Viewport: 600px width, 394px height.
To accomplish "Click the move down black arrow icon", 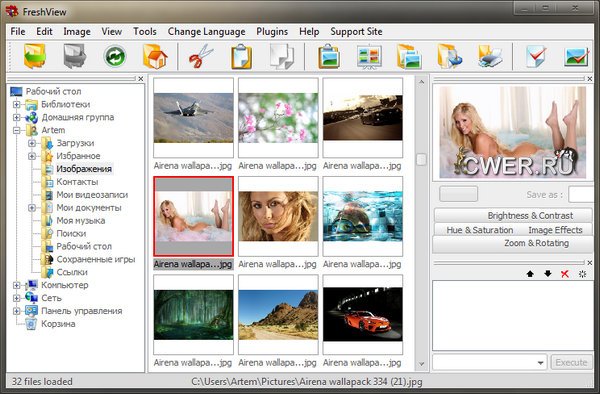I will coord(548,274).
